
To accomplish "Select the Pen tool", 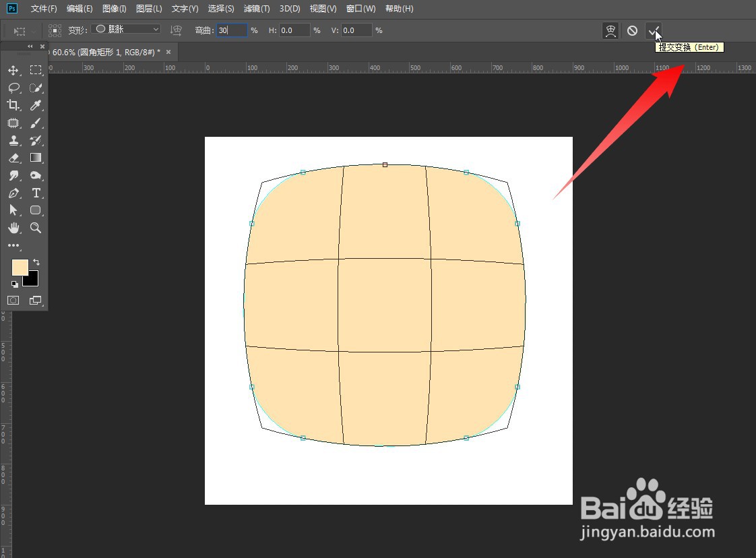I will pyautogui.click(x=13, y=193).
